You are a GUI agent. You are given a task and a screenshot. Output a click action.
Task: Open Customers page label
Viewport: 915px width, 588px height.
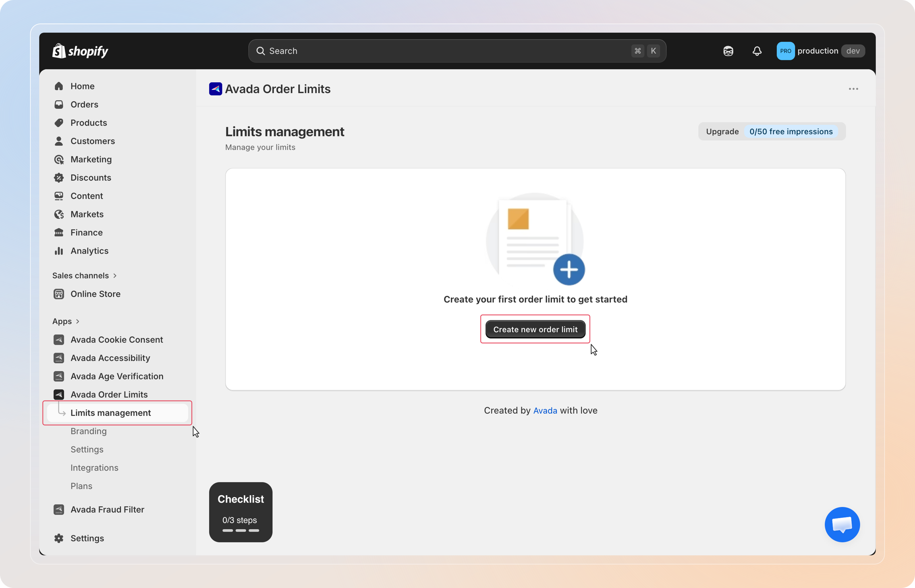coord(93,141)
